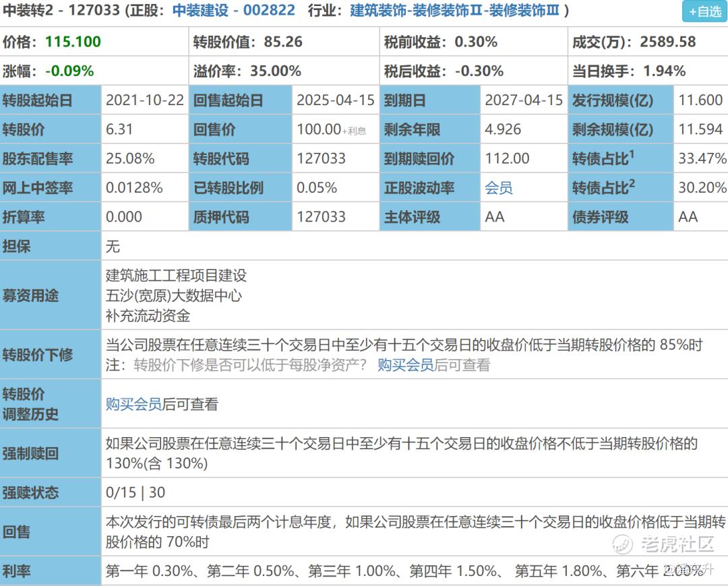The height and width of the screenshot is (586, 728).
Task: Click the 到期日 date 2027-04-15
Action: tap(524, 100)
